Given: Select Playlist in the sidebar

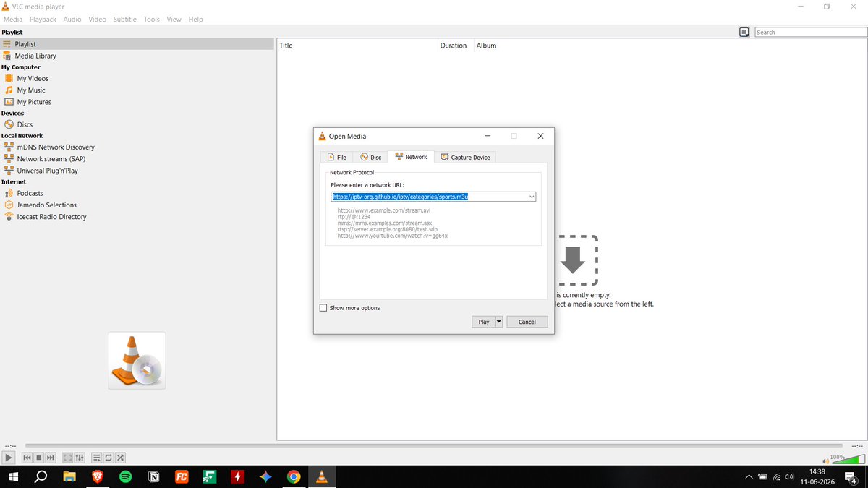Looking at the screenshot, I should click(137, 44).
